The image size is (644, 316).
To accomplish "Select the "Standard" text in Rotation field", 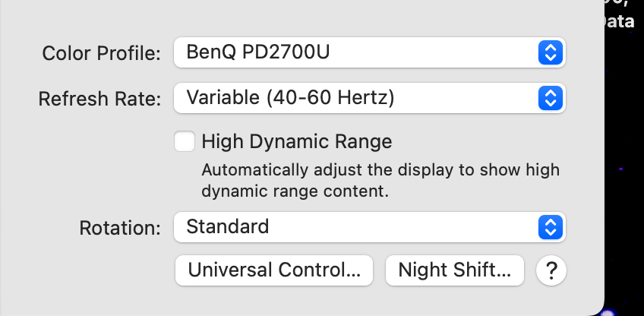I will tap(228, 226).
